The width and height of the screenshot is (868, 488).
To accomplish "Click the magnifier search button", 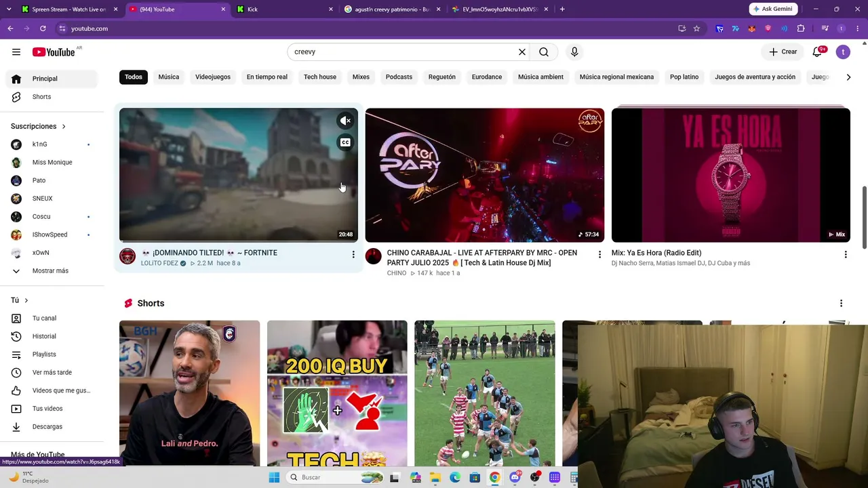I will point(544,52).
